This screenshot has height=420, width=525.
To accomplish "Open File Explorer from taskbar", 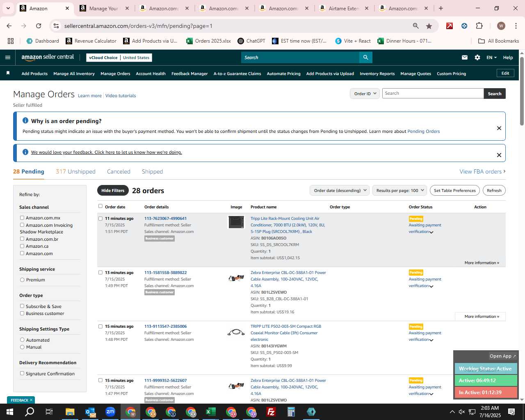I will 70,412.
